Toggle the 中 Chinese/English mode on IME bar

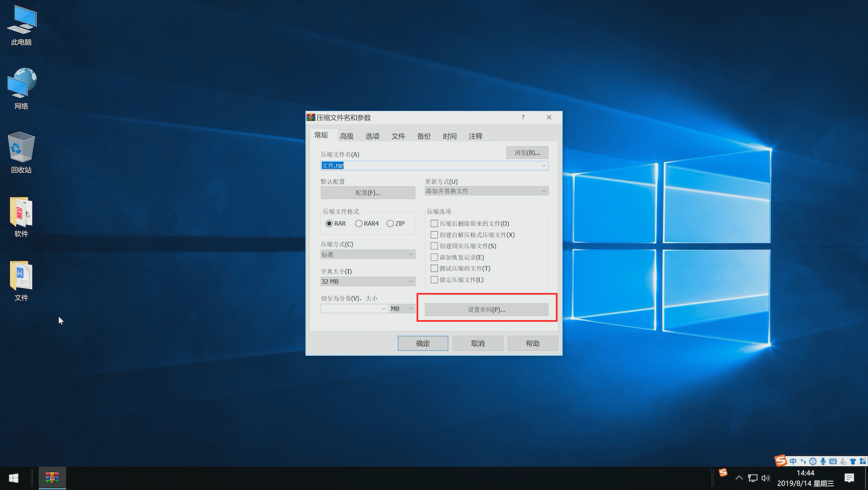coord(793,461)
